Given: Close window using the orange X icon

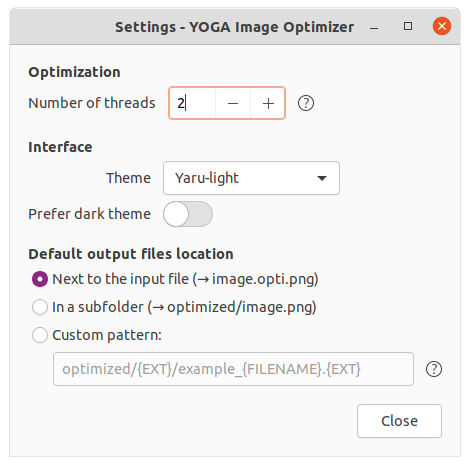Looking at the screenshot, I should (x=442, y=26).
